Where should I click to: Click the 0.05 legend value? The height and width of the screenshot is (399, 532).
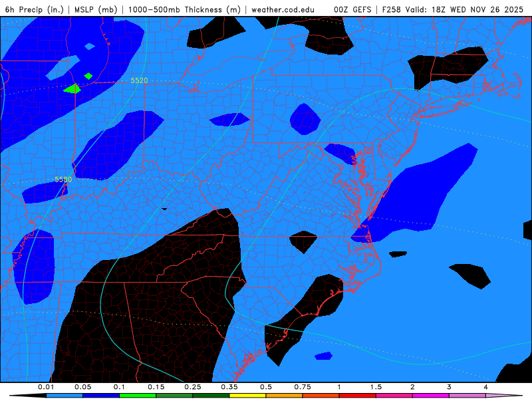pyautogui.click(x=82, y=387)
